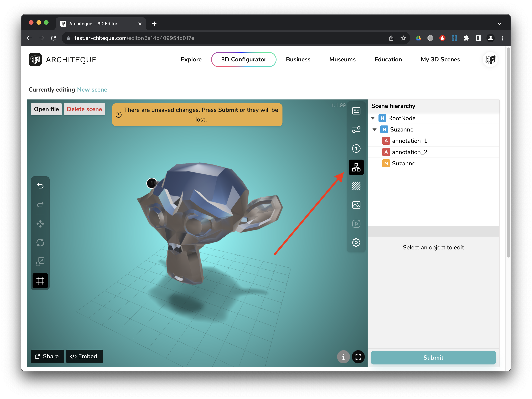Open the materials hatch icon panel
This screenshot has height=399, width=532.
pos(356,186)
